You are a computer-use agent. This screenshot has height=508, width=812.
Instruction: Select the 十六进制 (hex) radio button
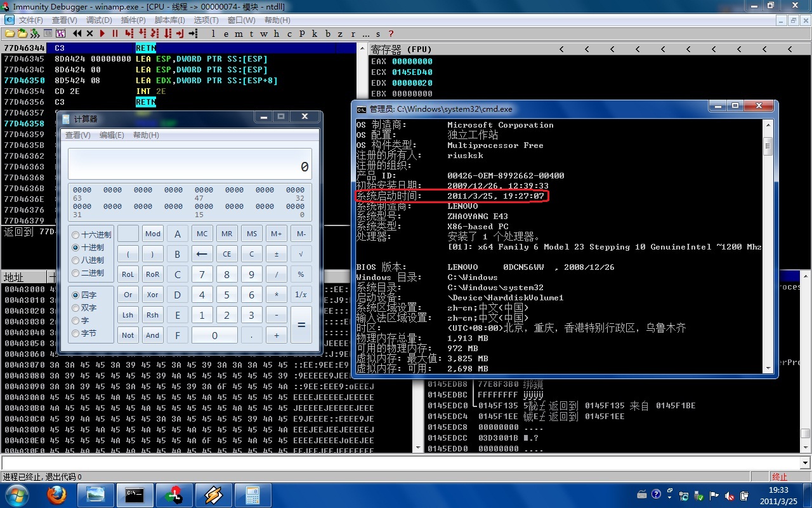click(92, 234)
